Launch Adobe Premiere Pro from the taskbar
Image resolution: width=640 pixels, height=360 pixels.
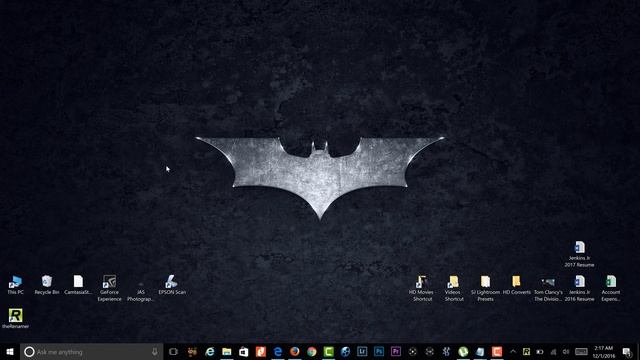tap(396, 351)
